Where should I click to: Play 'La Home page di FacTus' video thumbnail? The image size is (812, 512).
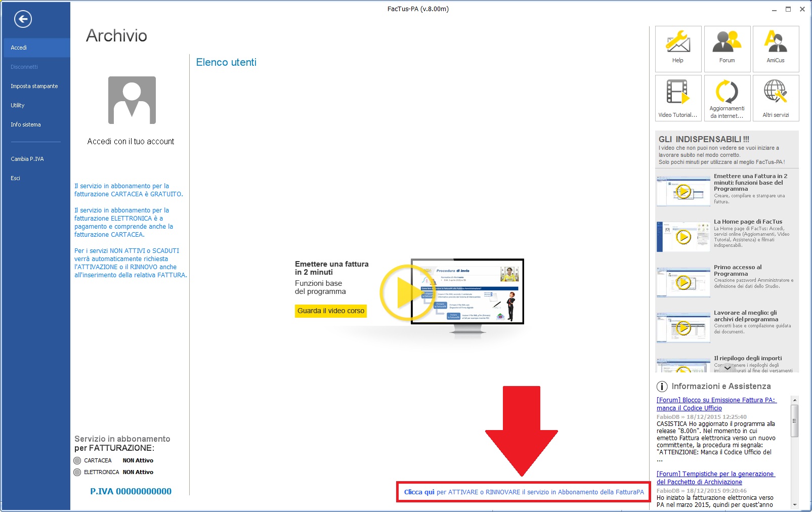coord(683,237)
